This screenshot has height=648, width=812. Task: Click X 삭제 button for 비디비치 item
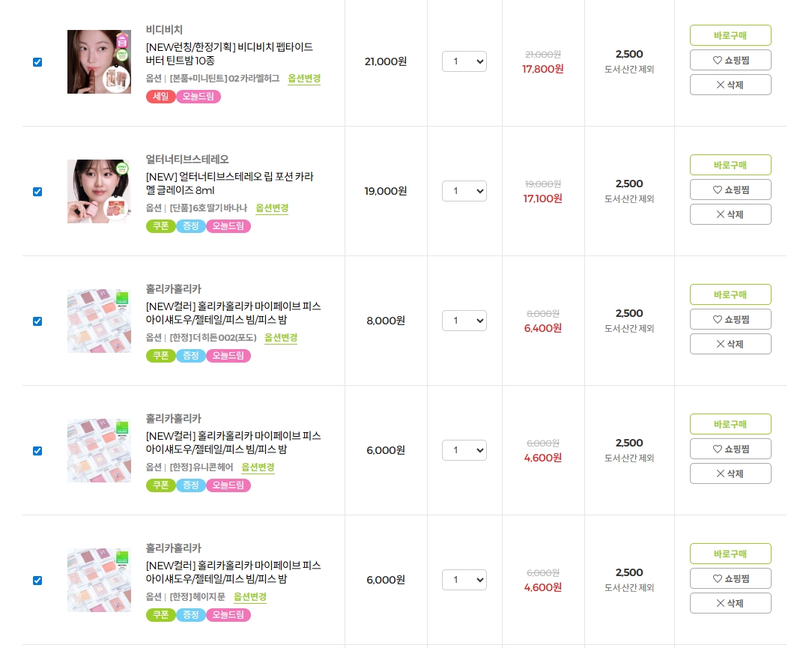[730, 85]
